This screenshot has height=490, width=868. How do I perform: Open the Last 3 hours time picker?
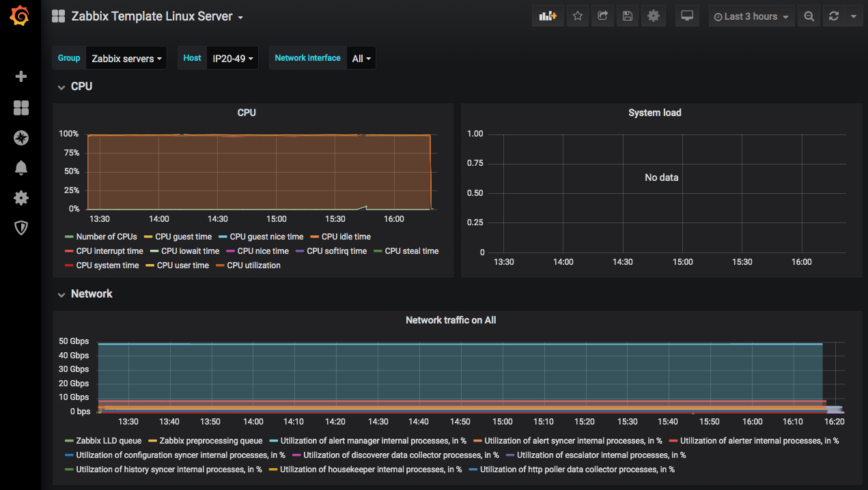751,16
